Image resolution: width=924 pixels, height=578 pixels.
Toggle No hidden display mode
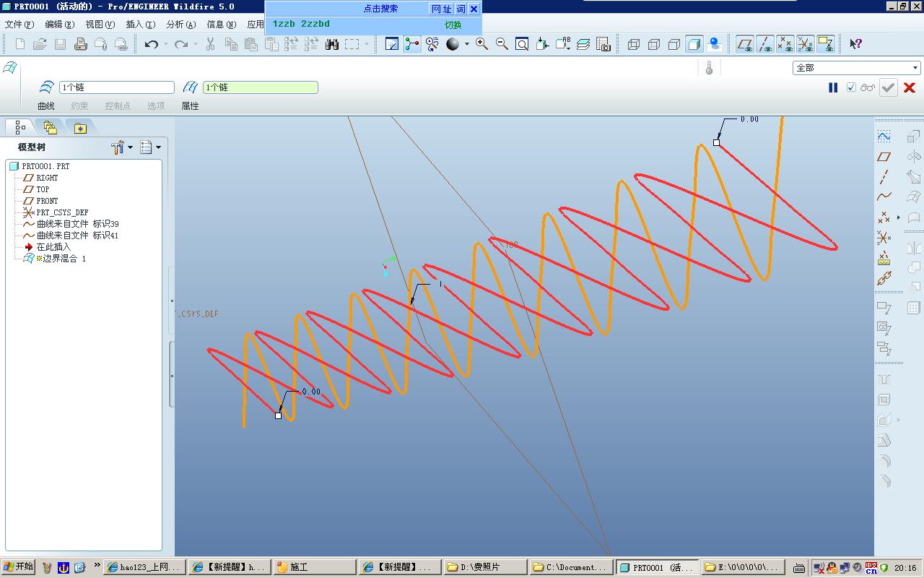click(x=674, y=44)
